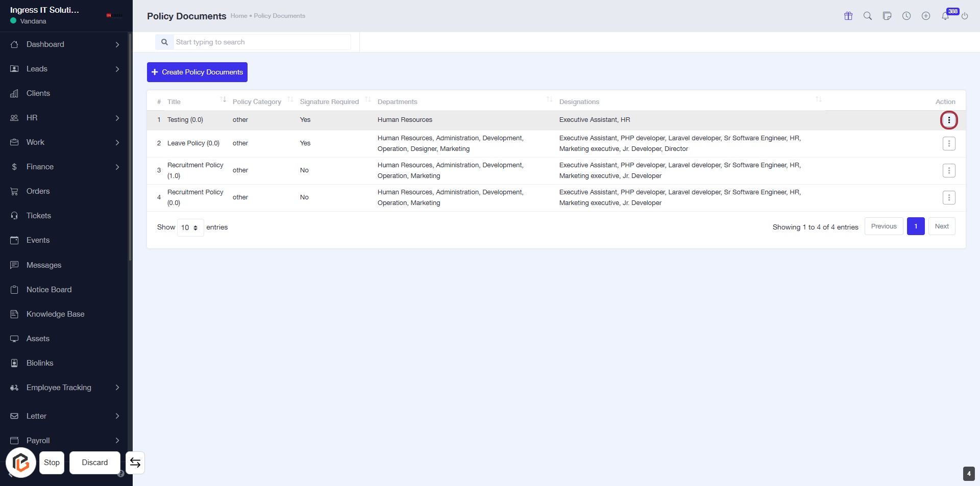Click the Home breadcrumb link

[x=238, y=16]
